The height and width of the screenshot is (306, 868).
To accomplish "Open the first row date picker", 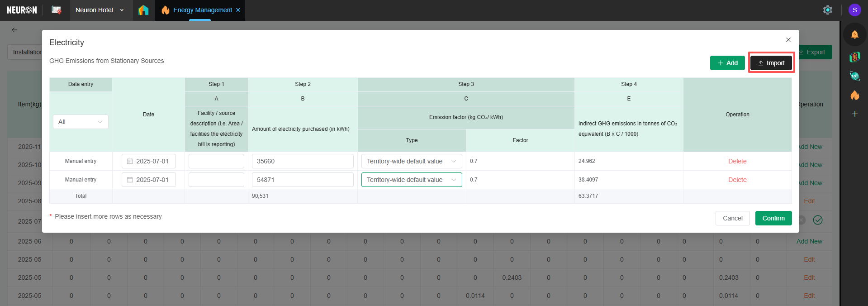I will pos(148,161).
